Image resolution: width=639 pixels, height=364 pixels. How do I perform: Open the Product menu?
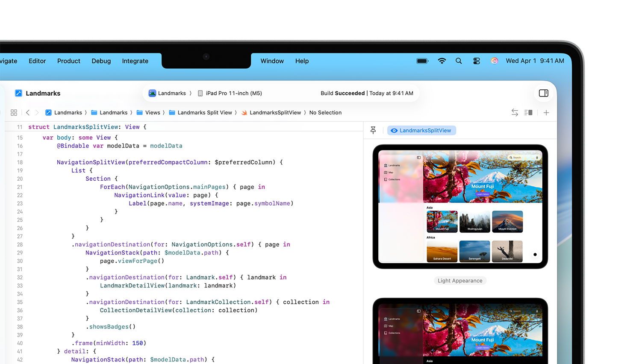coord(69,61)
